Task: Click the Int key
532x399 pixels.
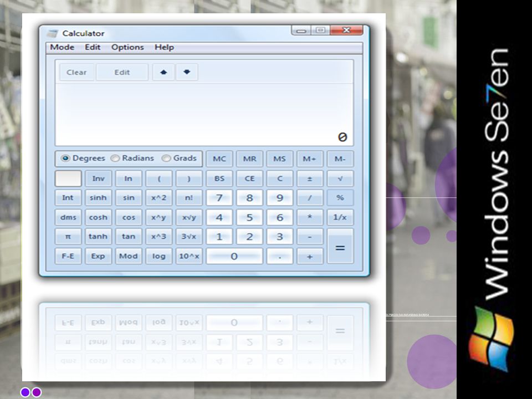Action: point(68,198)
